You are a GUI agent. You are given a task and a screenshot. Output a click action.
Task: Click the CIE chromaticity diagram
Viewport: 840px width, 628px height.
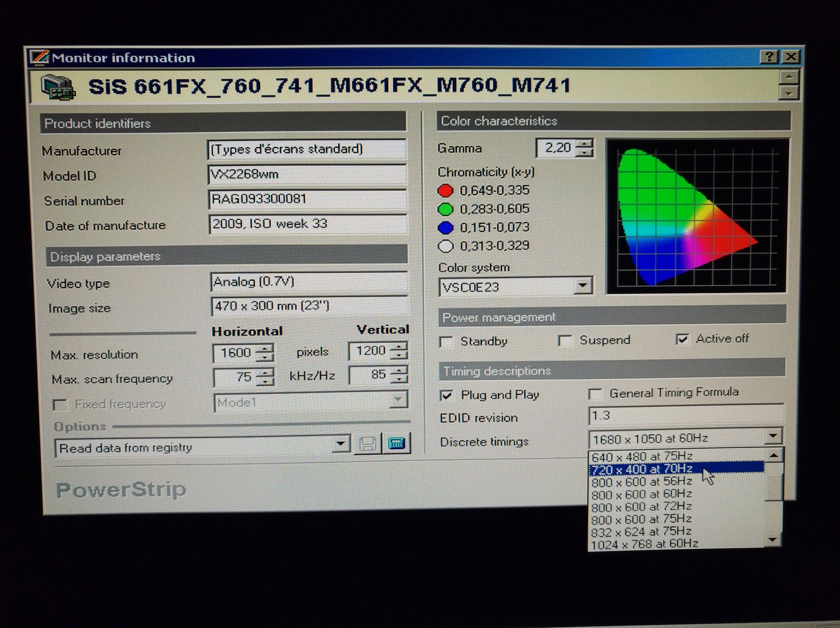697,216
